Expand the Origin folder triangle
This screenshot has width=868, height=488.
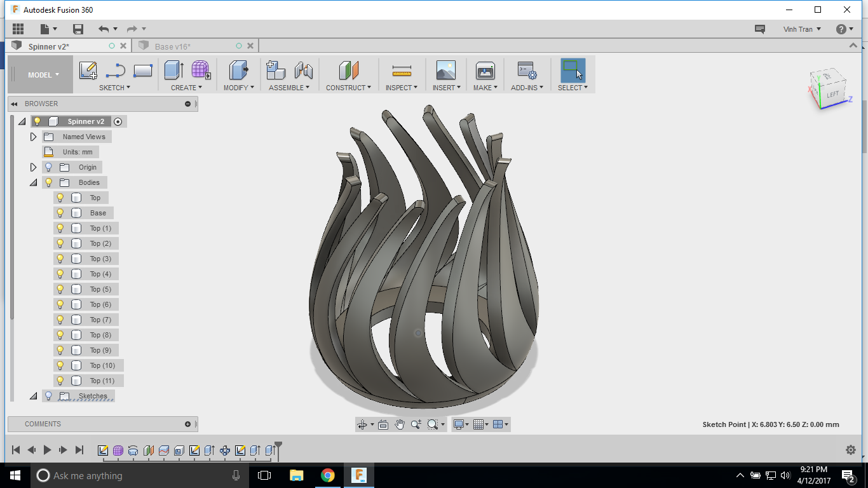coord(34,167)
